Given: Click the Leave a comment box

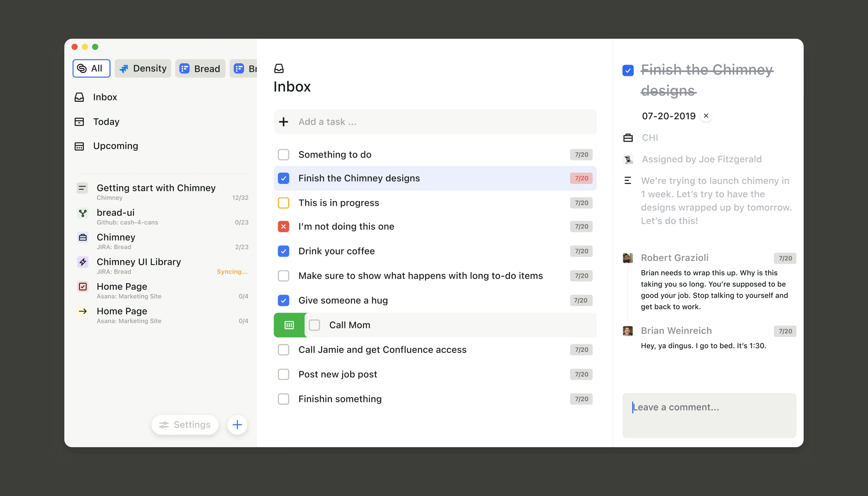Looking at the screenshot, I should click(709, 415).
